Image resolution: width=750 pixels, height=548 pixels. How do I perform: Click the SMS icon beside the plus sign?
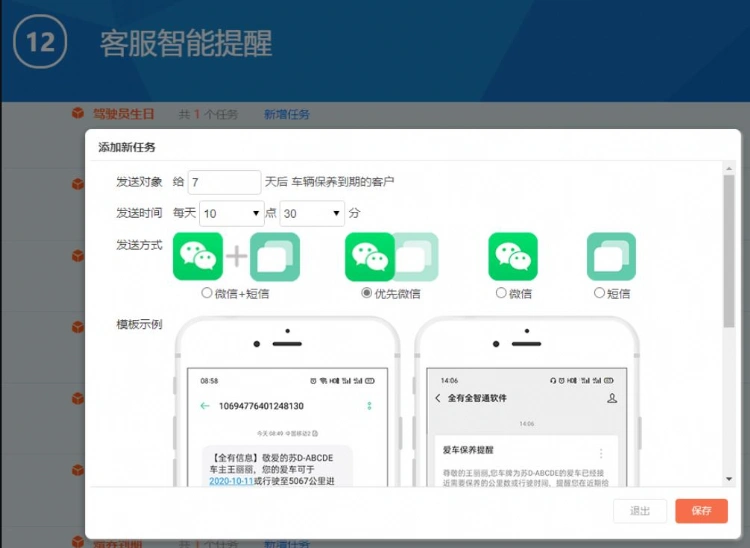[275, 257]
